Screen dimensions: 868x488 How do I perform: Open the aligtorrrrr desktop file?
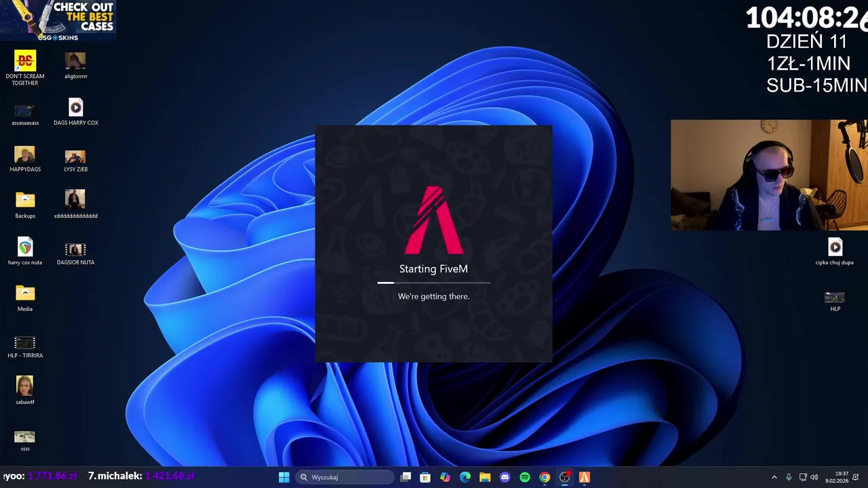pos(75,66)
